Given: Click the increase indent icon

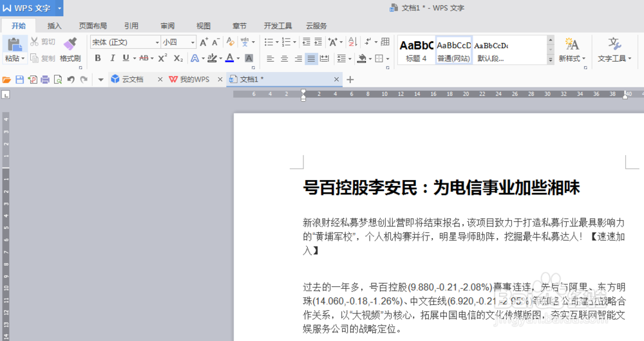Looking at the screenshot, I should (x=318, y=42).
